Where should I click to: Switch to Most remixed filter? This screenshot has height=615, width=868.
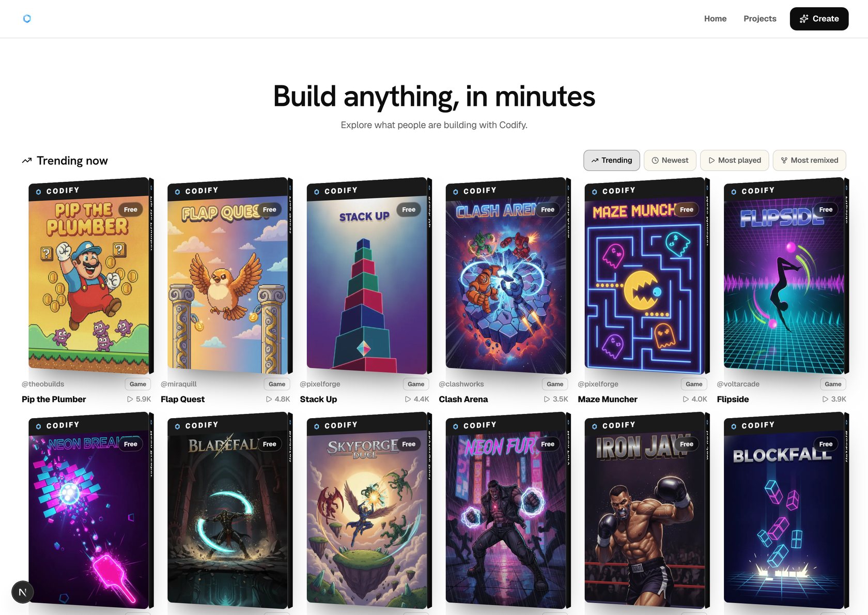point(809,160)
